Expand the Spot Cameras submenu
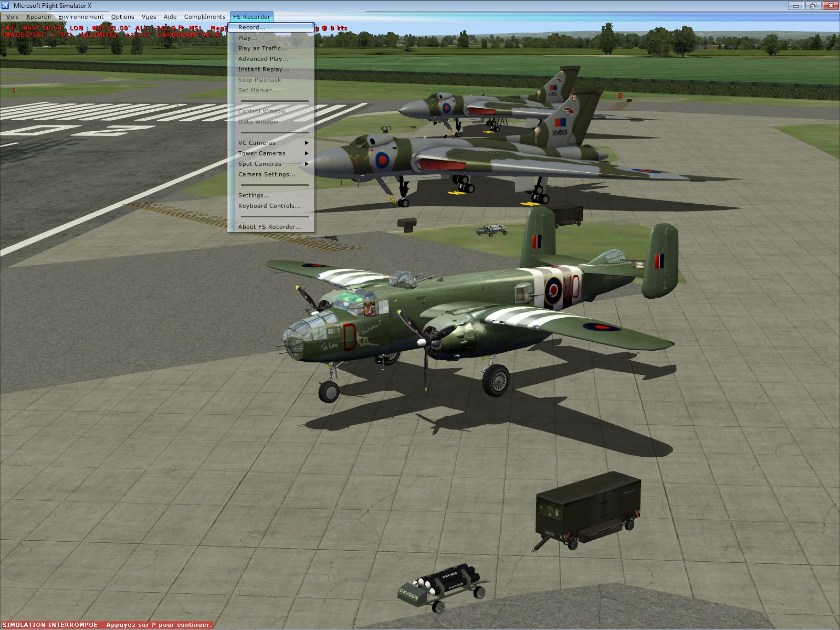 259,164
